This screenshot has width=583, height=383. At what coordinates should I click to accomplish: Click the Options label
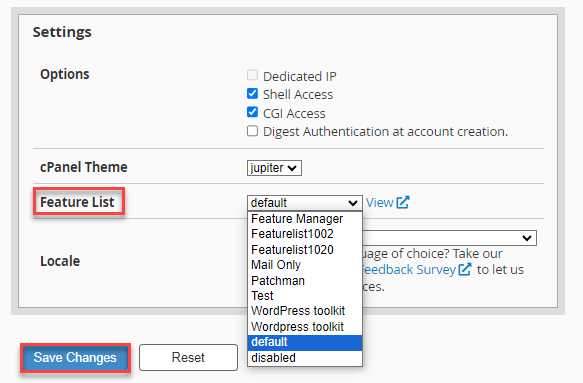tap(65, 74)
